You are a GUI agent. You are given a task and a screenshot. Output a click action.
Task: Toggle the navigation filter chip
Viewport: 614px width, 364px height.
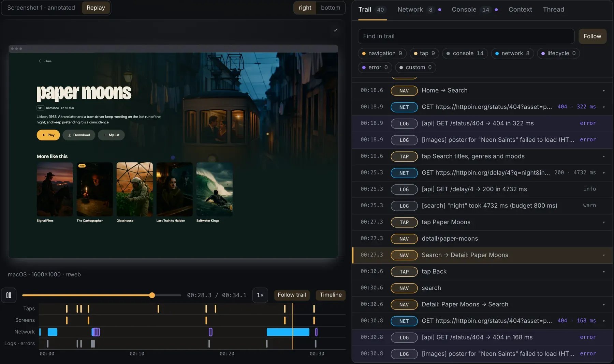tap(382, 53)
